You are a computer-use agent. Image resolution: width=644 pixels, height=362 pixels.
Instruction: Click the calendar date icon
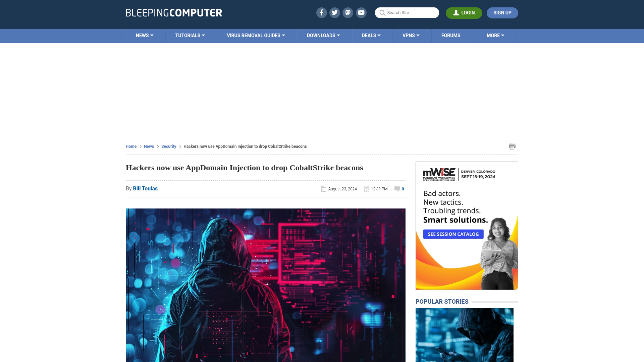pos(323,189)
